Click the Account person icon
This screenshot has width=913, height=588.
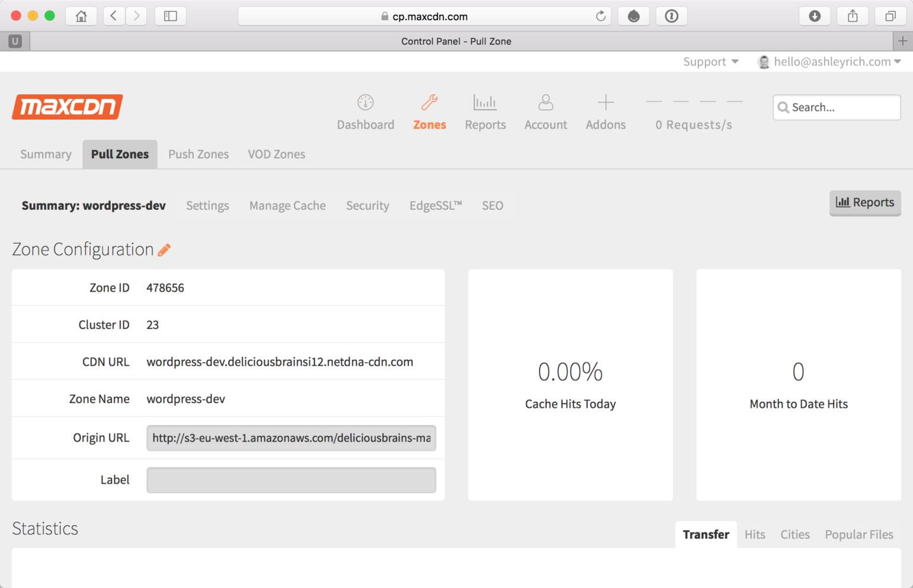(545, 102)
